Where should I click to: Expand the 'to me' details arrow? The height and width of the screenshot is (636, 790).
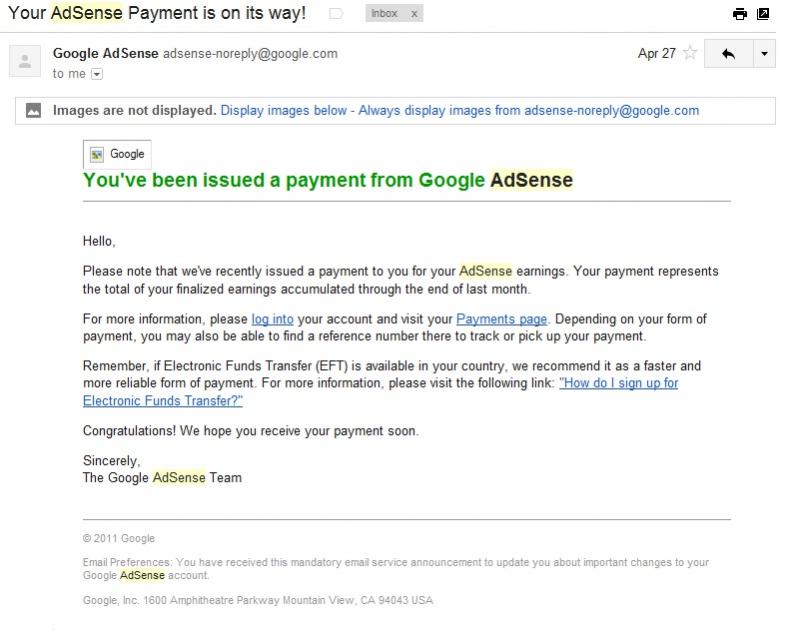[97, 74]
